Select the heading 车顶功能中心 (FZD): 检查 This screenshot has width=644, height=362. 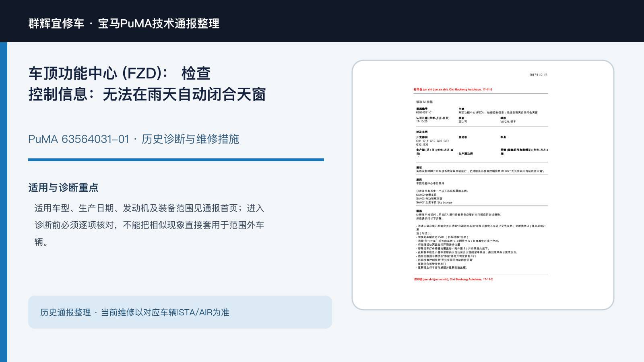(x=120, y=73)
